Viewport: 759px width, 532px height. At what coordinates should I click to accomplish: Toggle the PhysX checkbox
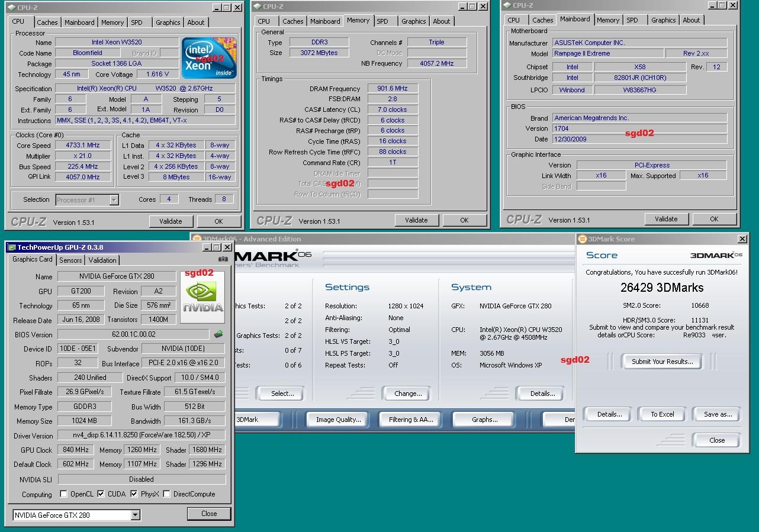(134, 494)
